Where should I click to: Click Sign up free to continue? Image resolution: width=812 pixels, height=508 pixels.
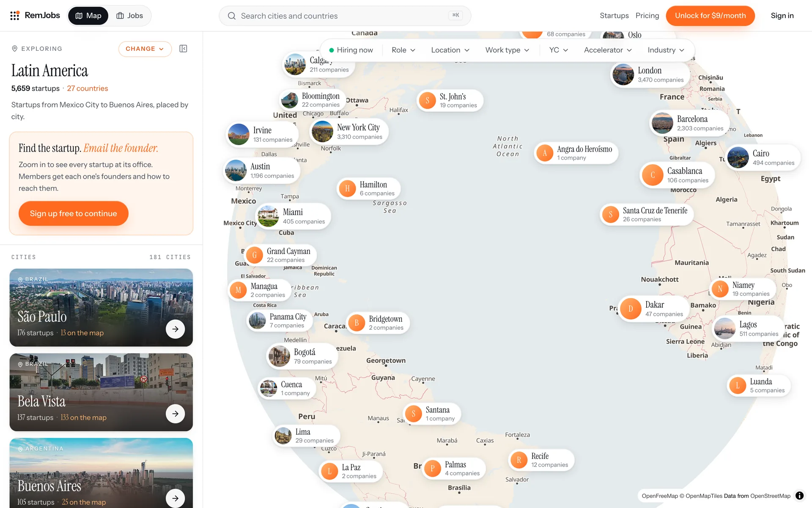(x=74, y=213)
